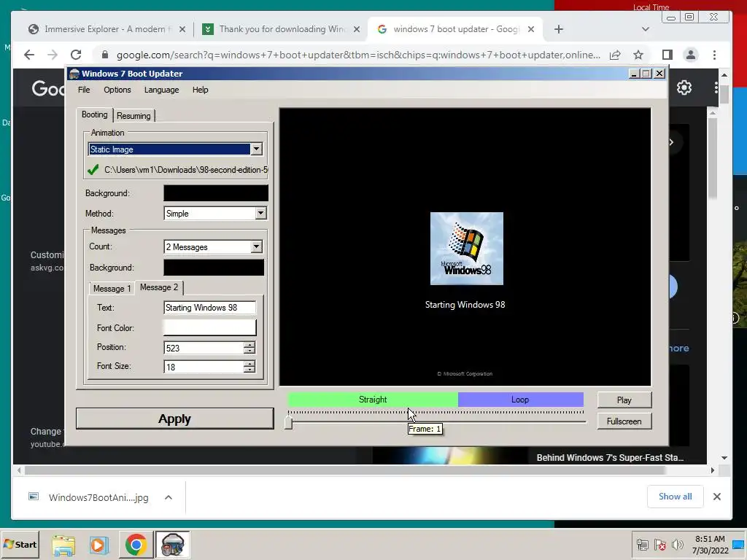Close the windows 7 boot updater tab
747x560 pixels.
point(531,29)
